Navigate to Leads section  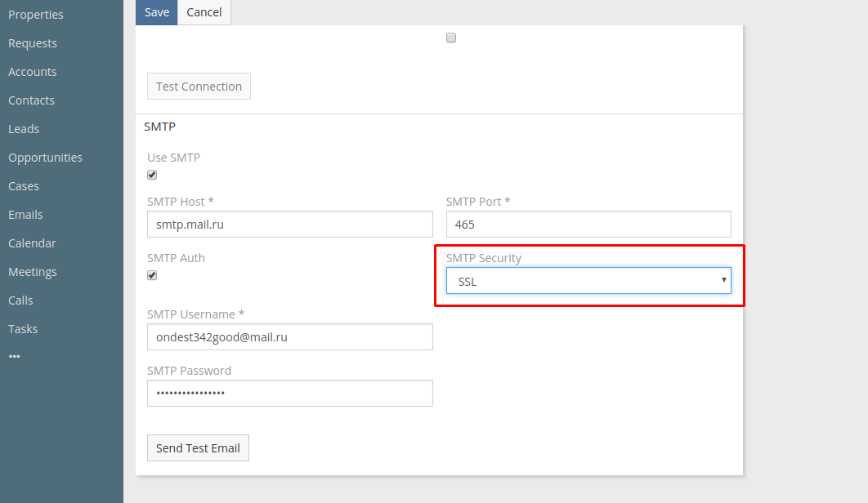pos(24,129)
